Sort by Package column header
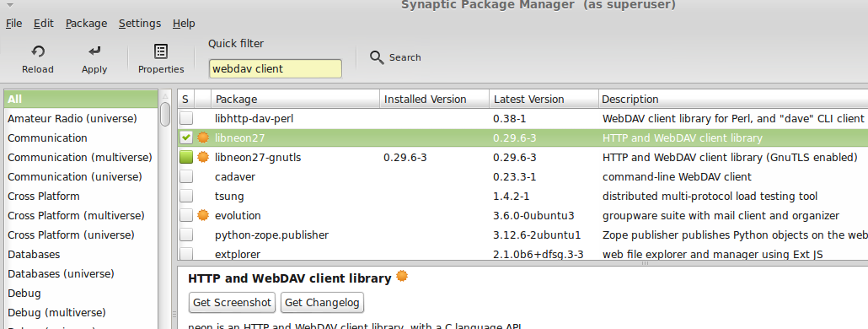Viewport: 868px width, 329px height. point(296,100)
